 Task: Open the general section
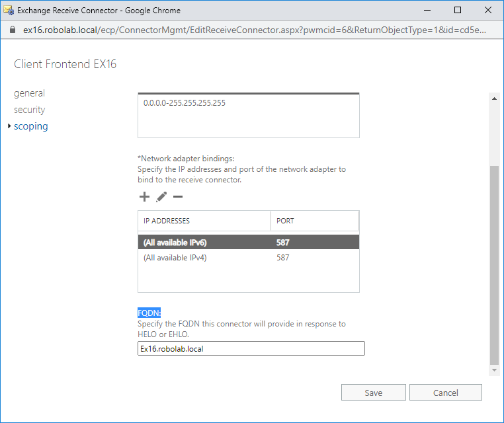29,93
